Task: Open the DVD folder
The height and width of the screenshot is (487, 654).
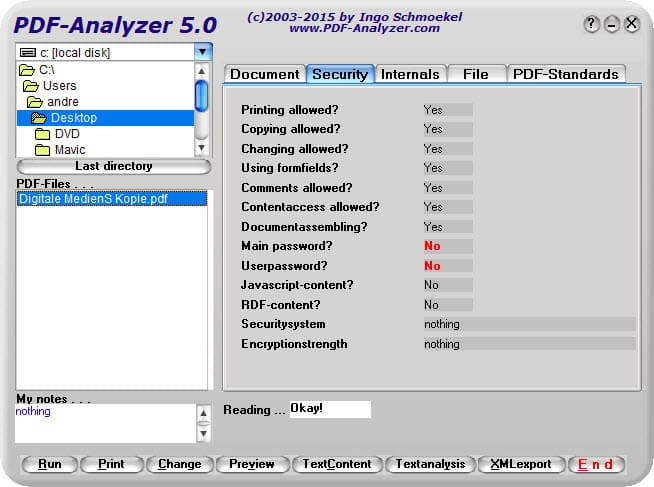Action: pyautogui.click(x=57, y=134)
